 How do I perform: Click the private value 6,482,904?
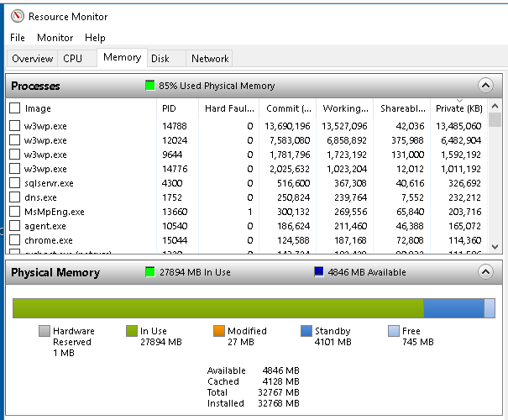(x=461, y=140)
